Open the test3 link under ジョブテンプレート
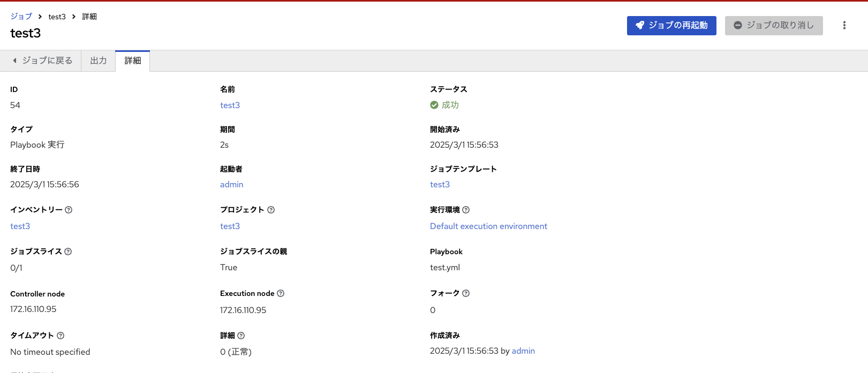The height and width of the screenshot is (373, 868). [x=440, y=184]
